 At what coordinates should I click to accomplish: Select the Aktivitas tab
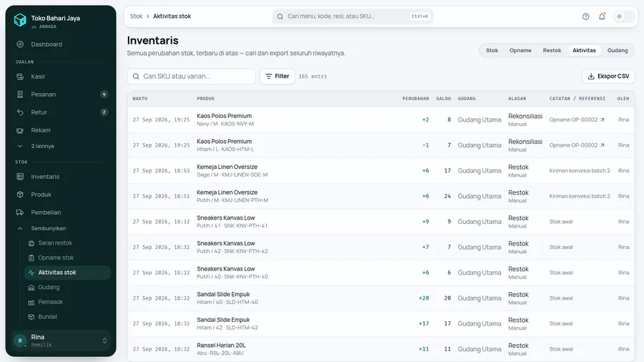pos(584,51)
